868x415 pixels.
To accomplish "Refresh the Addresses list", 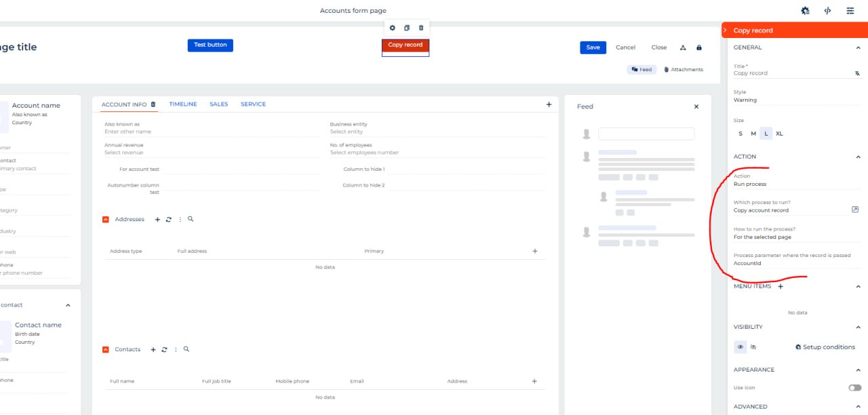I will point(168,220).
